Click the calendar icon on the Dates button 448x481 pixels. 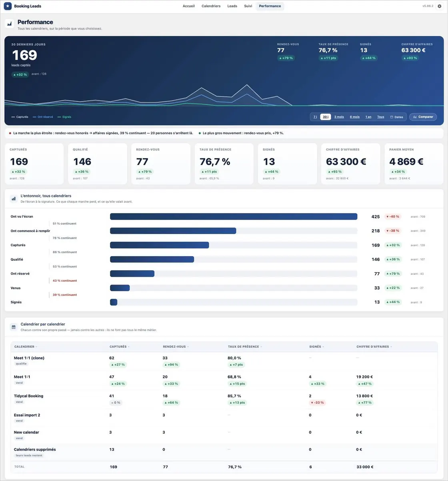[392, 117]
